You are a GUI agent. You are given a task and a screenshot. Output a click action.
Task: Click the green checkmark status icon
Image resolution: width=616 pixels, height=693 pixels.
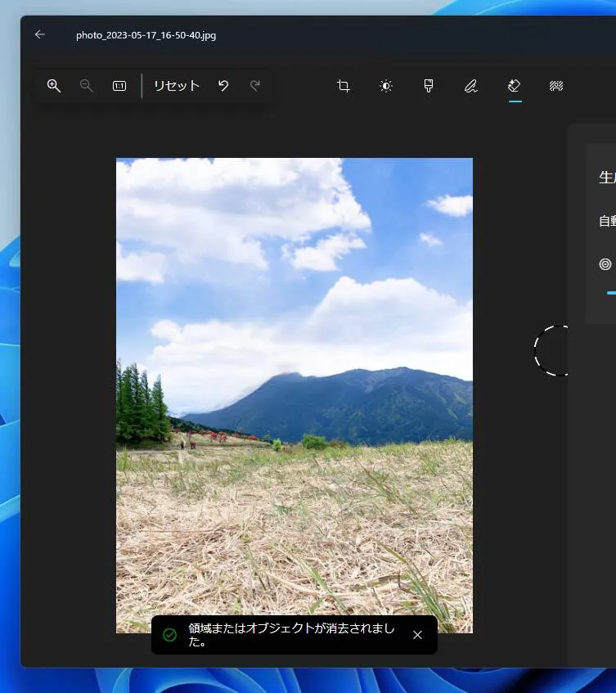[169, 635]
